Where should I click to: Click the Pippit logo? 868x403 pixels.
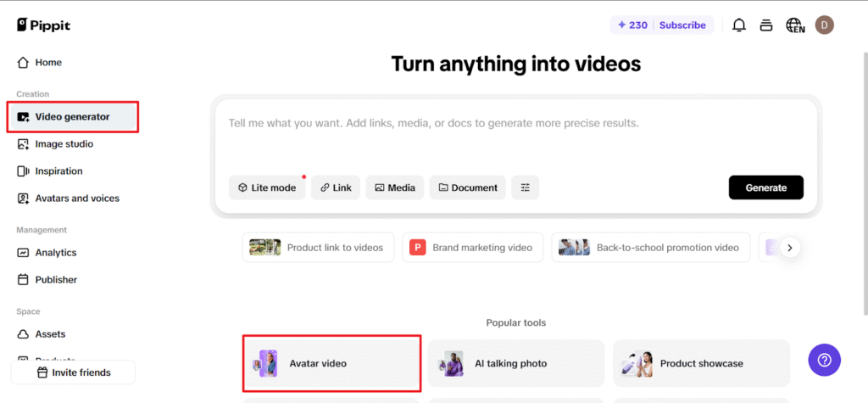[x=44, y=25]
